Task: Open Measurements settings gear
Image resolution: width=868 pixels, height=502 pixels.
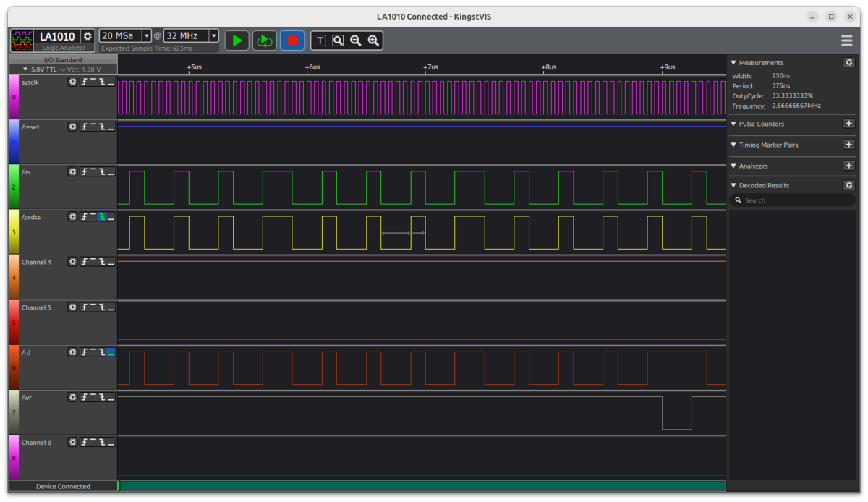Action: click(x=849, y=63)
